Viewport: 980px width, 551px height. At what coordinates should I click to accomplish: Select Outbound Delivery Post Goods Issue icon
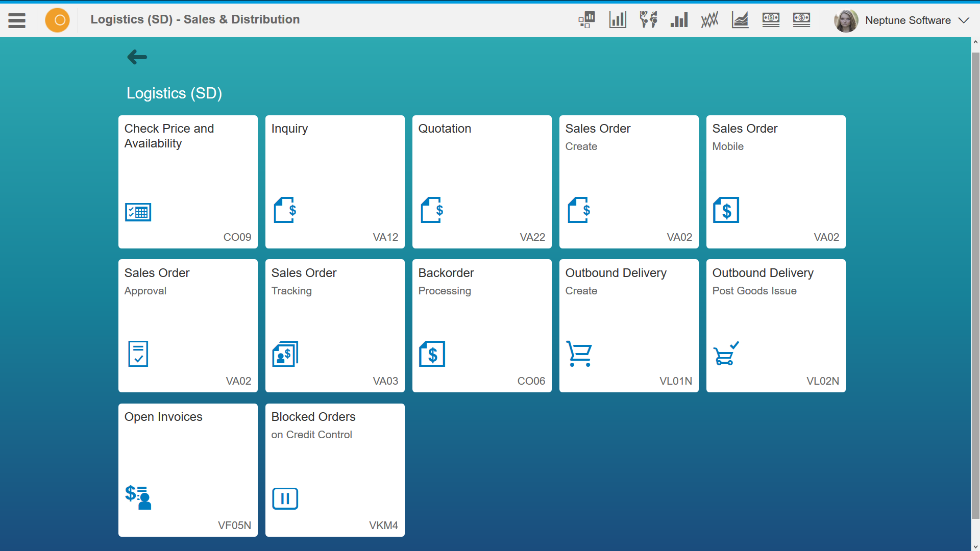tap(726, 353)
